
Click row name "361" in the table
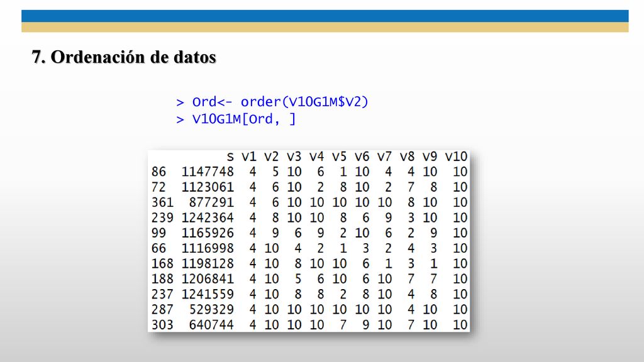click(162, 202)
